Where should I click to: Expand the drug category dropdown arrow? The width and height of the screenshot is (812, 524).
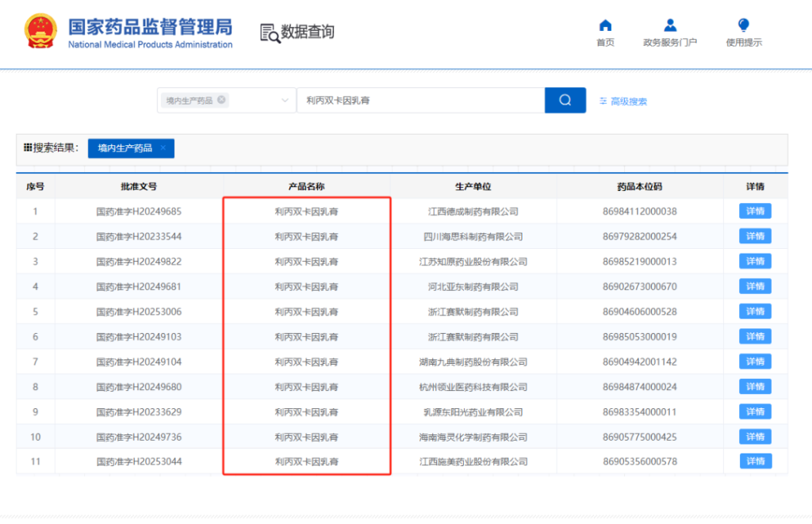coord(285,101)
